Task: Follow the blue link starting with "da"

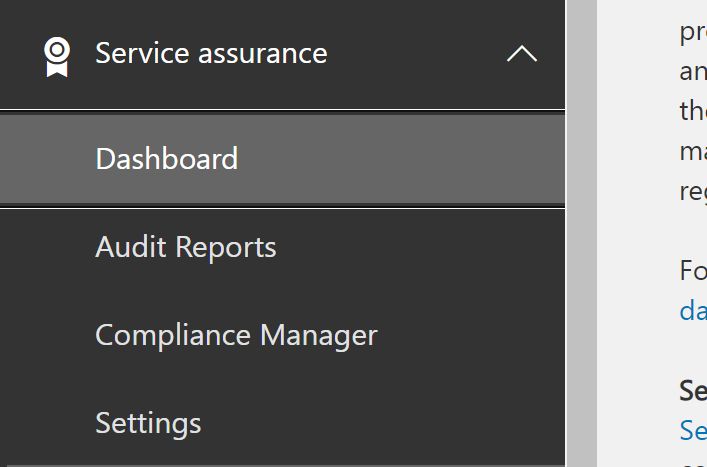Action: click(693, 310)
